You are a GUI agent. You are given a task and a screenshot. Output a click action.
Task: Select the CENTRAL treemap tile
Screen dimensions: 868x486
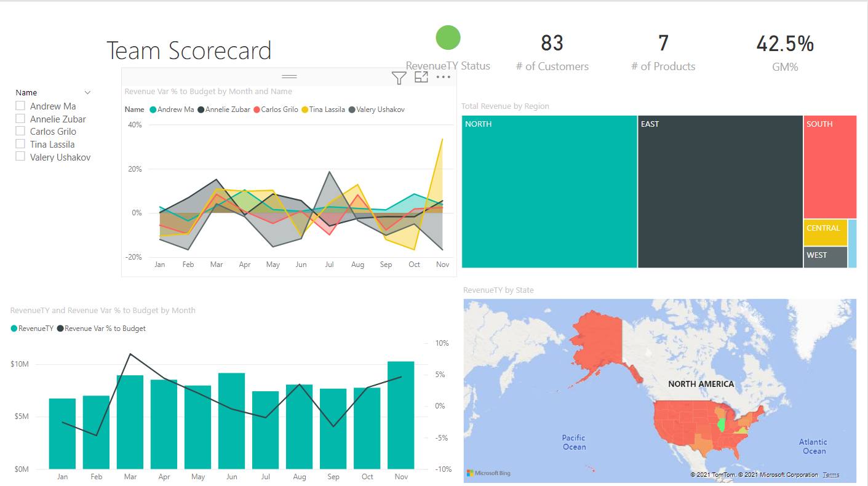point(826,233)
